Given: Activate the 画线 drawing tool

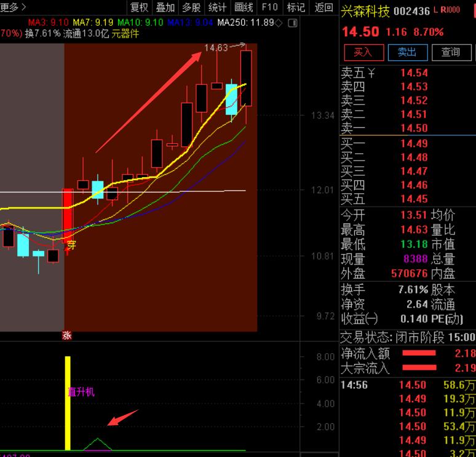Looking at the screenshot, I should (244, 7).
